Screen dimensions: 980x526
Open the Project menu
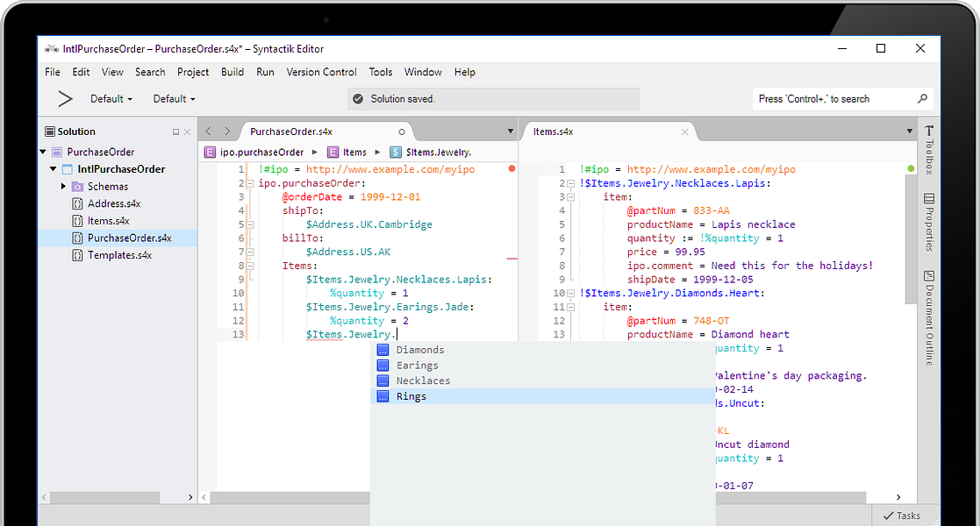tap(193, 72)
